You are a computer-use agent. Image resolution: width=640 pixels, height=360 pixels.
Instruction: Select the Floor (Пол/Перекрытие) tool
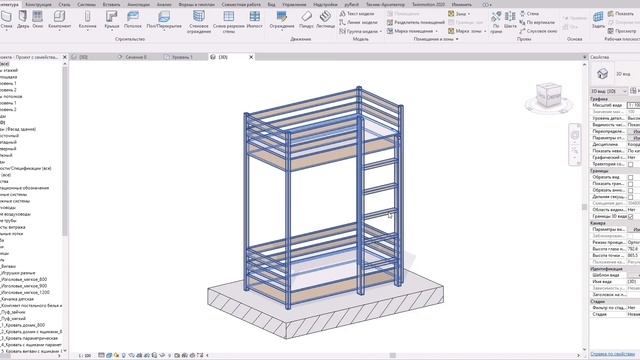pos(164,19)
